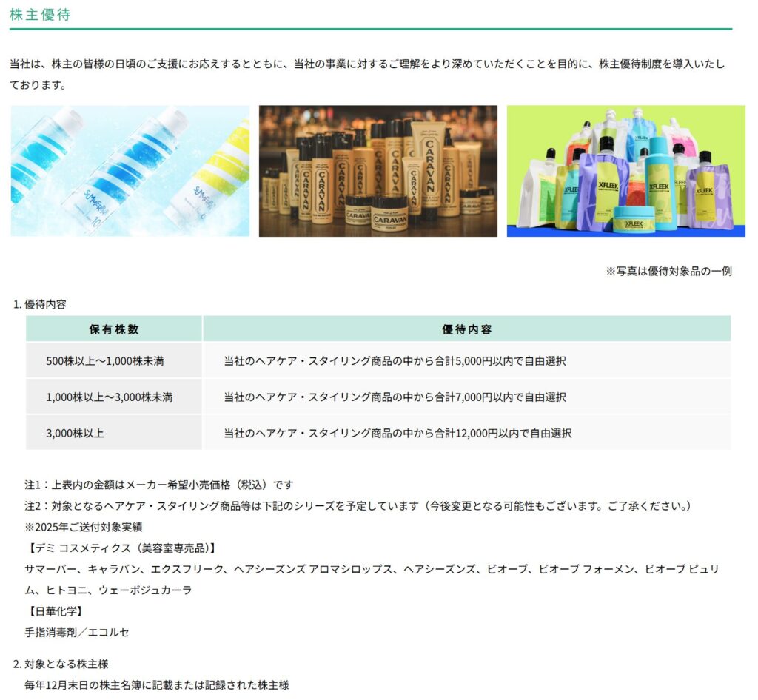
Task: Click the ております。 paragraph ending line
Action: (x=38, y=85)
